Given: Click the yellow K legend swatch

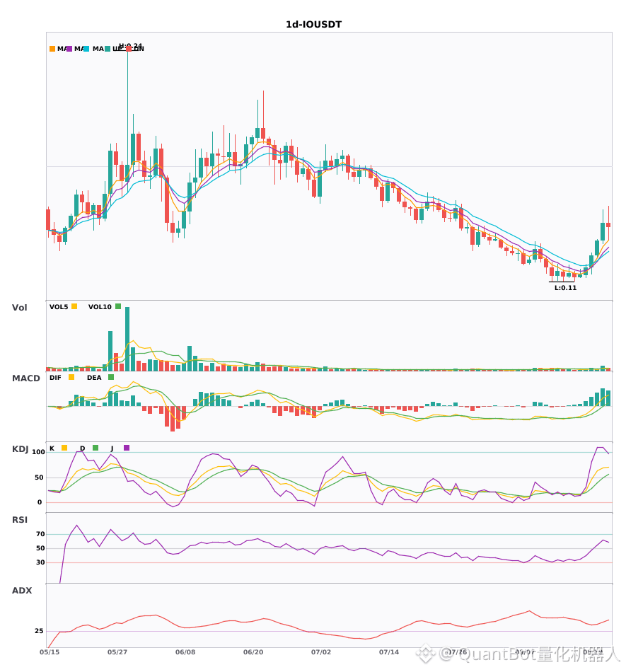Looking at the screenshot, I should click(64, 448).
